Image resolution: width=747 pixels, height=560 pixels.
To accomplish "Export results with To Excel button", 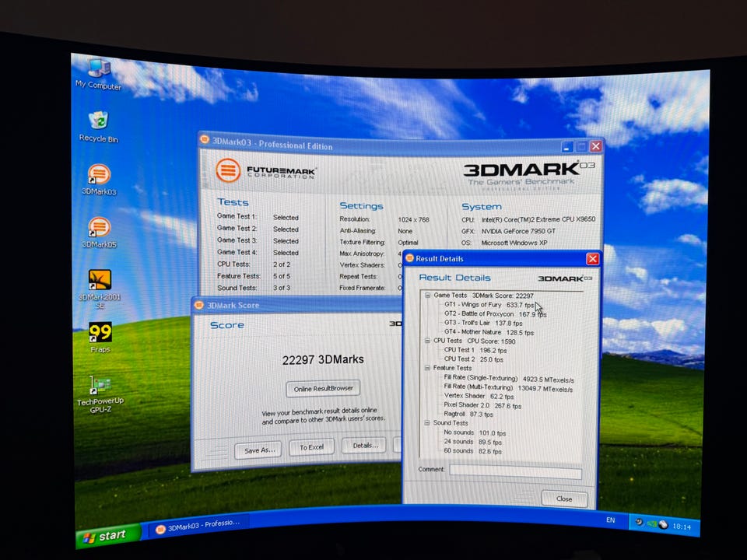I will (311, 447).
